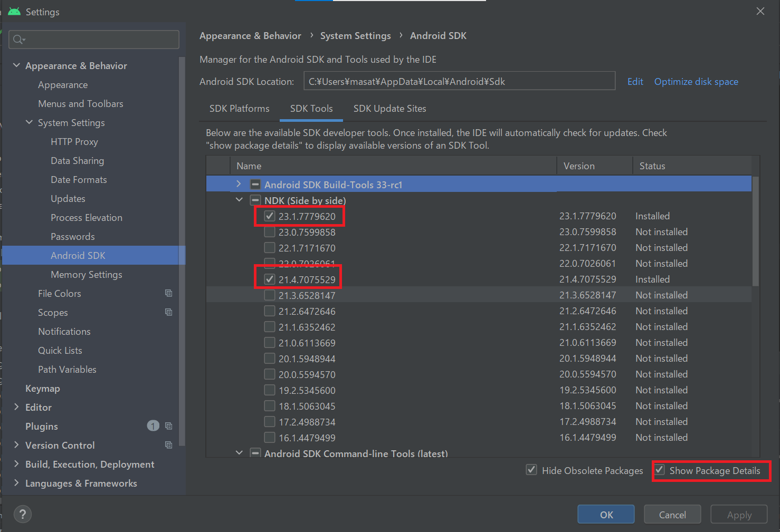Click the Plugins update badge showing 1

153,425
